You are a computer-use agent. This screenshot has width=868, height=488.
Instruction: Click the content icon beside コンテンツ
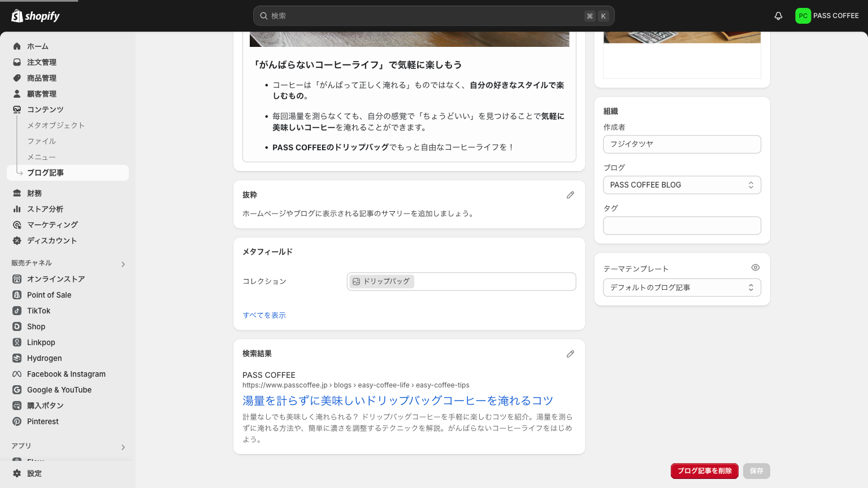click(17, 110)
